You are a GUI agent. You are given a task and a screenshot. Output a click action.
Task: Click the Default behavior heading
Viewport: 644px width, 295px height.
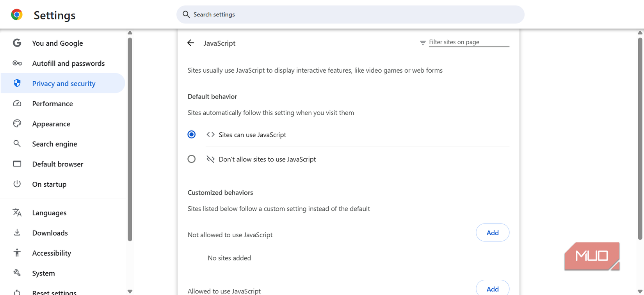click(x=212, y=97)
